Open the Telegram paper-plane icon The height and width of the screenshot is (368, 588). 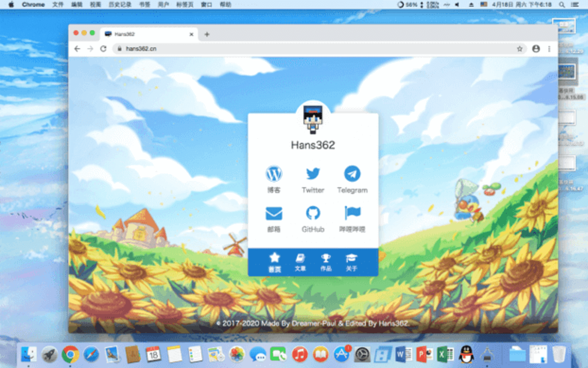(x=352, y=174)
